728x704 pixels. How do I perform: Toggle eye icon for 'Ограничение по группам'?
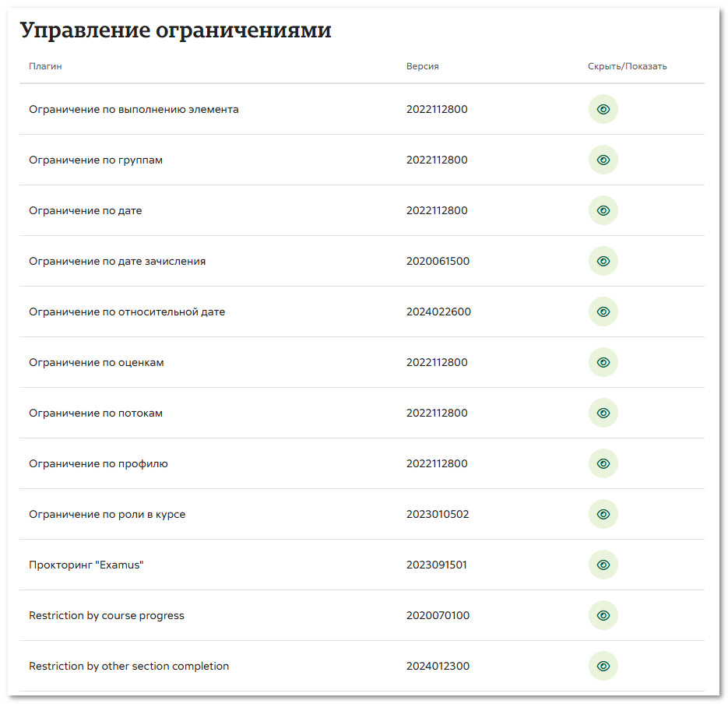click(603, 160)
